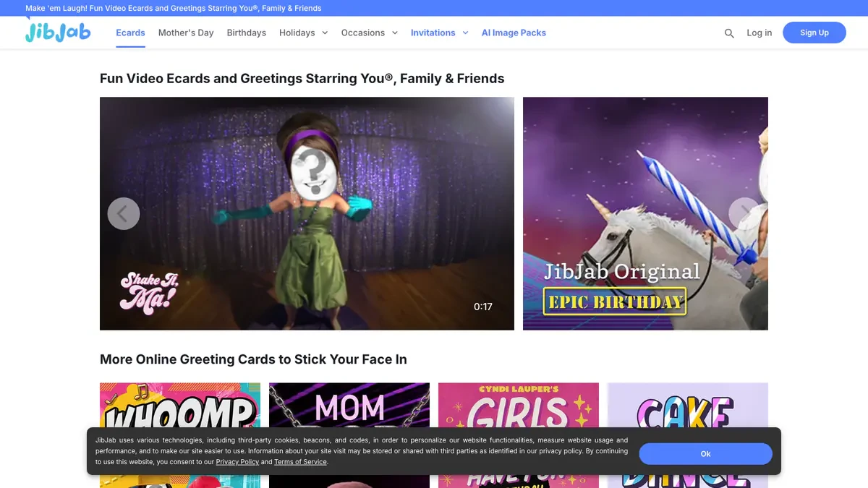Open Mother's Day nav item
The image size is (868, 488).
point(186,33)
